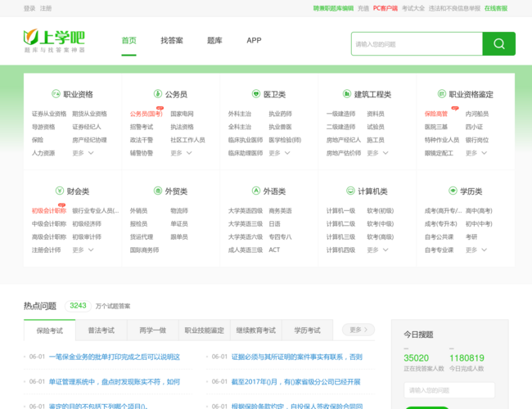Image resolution: width=532 pixels, height=409 pixels.
Task: Click the 建筑工程类 category icon
Action: point(346,94)
